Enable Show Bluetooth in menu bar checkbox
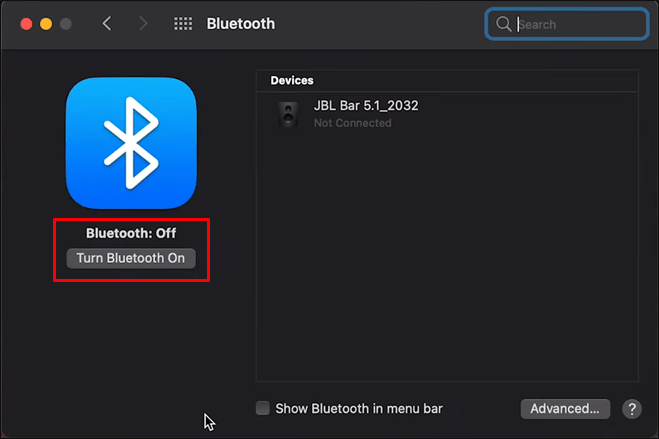This screenshot has height=439, width=659. [263, 408]
